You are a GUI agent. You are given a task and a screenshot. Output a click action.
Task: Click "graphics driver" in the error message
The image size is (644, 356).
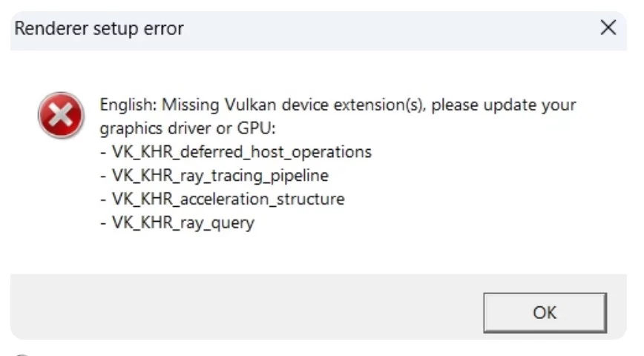159,128
